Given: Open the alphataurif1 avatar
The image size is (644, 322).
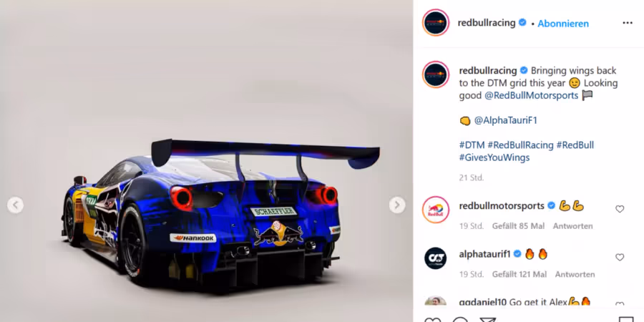Looking at the screenshot, I should 436,258.
